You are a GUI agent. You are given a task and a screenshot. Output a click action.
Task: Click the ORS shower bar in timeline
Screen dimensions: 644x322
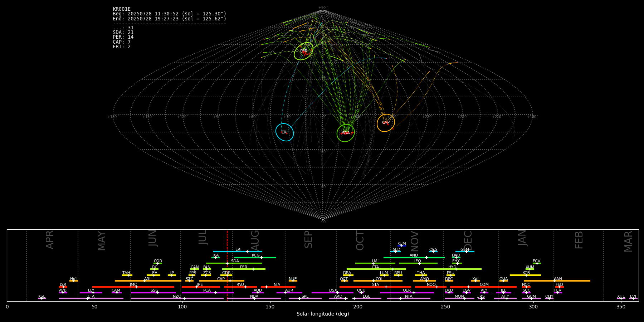point(433,252)
